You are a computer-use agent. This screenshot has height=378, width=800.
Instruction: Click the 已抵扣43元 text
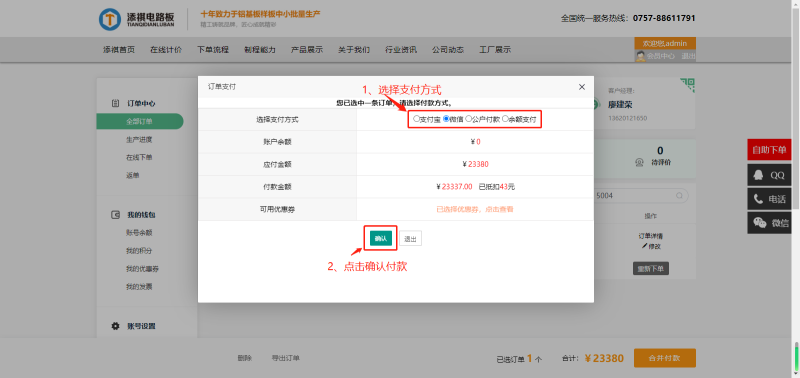(x=497, y=187)
